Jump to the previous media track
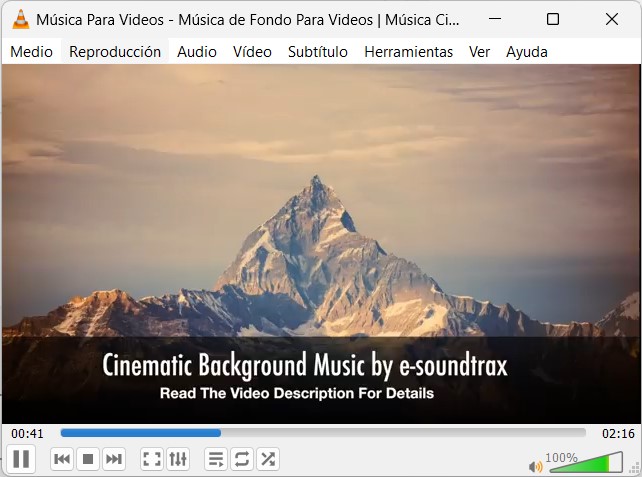The height and width of the screenshot is (477, 642). point(62,459)
